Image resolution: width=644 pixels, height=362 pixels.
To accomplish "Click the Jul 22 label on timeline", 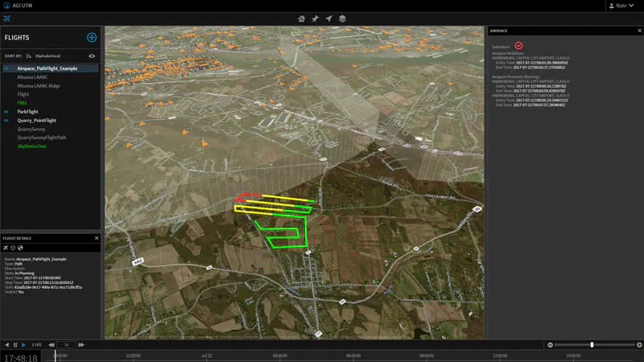I will point(207,356).
